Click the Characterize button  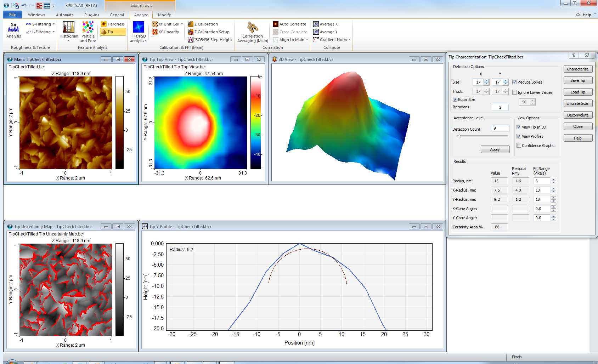pyautogui.click(x=578, y=69)
